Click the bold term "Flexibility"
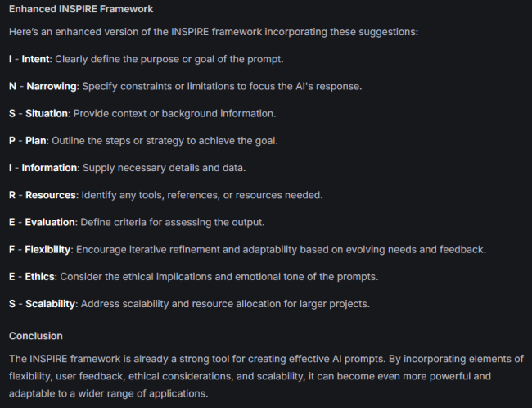This screenshot has height=408, width=532. click(47, 249)
